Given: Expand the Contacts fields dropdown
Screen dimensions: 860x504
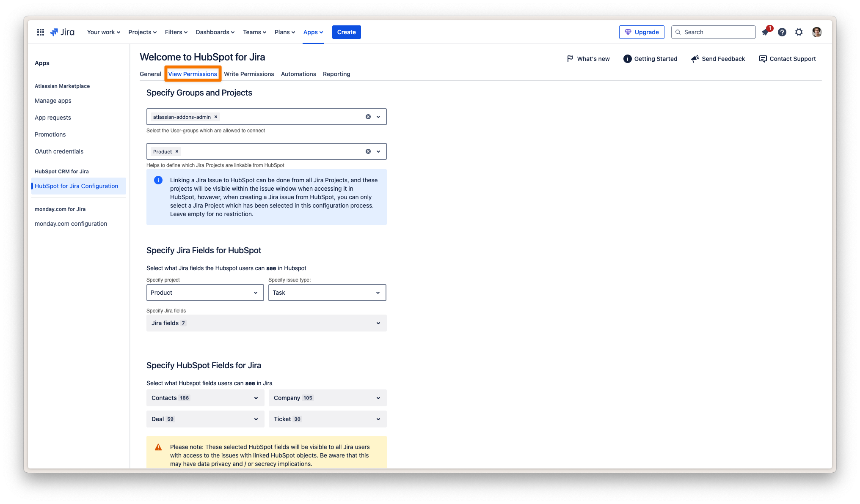Looking at the screenshot, I should pyautogui.click(x=205, y=398).
